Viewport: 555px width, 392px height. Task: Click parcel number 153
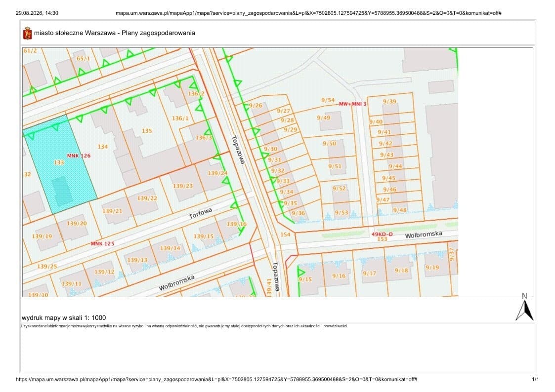(382, 239)
